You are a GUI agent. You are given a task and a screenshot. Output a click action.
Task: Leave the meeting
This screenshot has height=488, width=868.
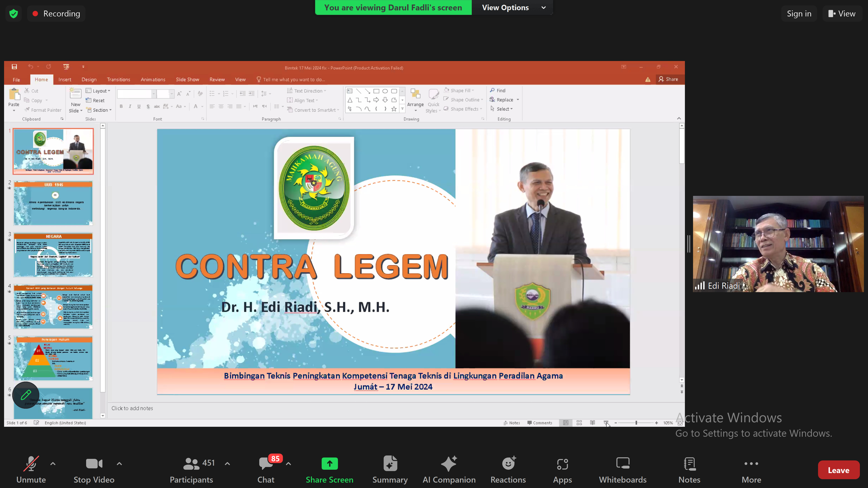point(838,470)
